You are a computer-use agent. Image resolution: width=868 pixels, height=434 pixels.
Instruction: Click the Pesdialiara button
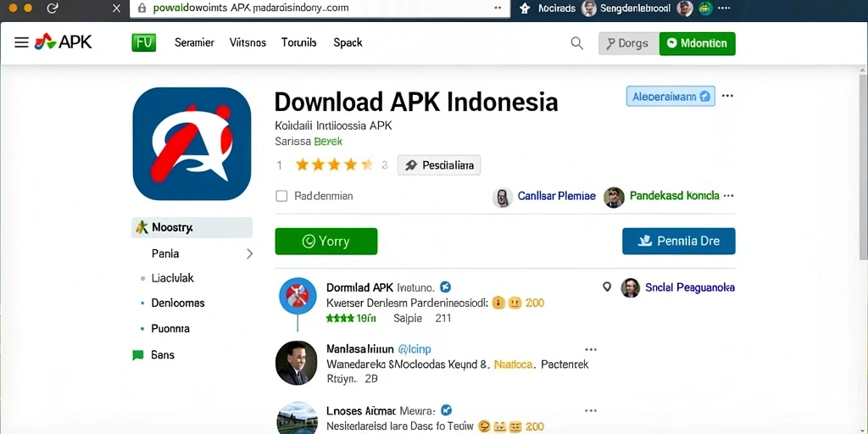click(x=439, y=165)
